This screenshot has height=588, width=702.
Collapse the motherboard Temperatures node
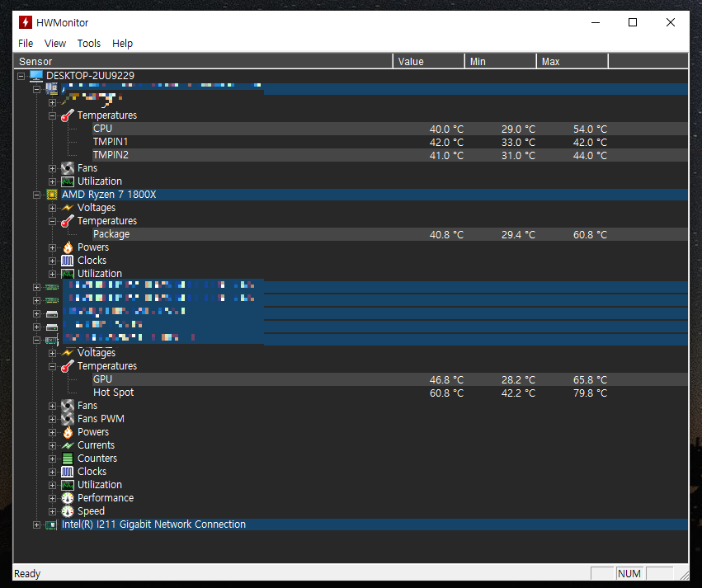52,116
